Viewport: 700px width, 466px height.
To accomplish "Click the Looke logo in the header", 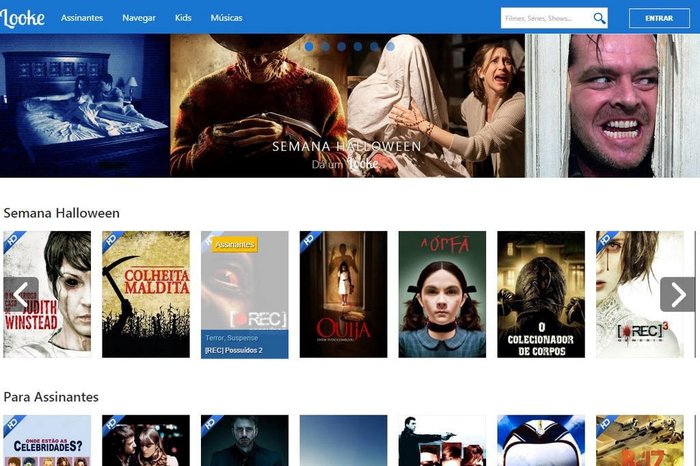I will tap(22, 18).
